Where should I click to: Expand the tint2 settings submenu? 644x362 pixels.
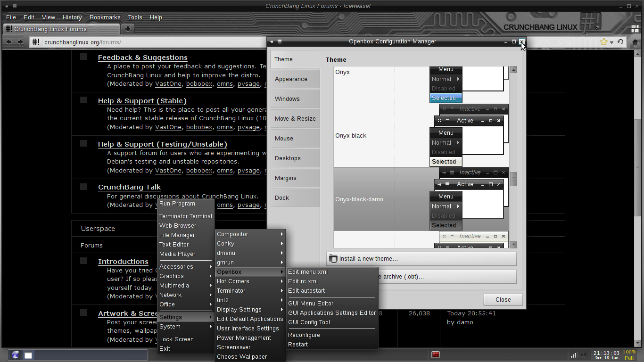point(250,300)
